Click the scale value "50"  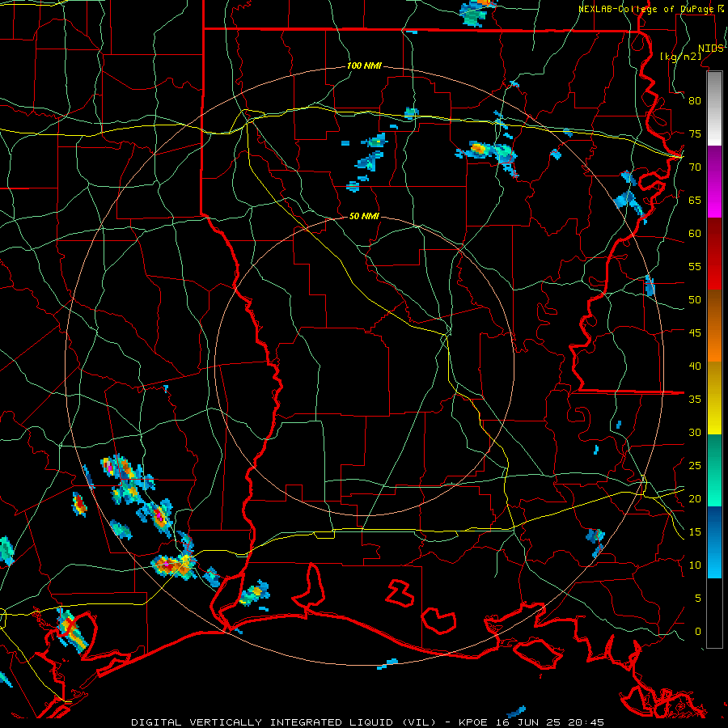click(695, 300)
